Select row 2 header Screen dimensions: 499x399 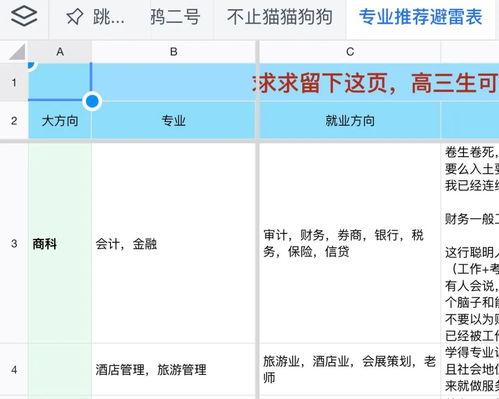coord(14,121)
